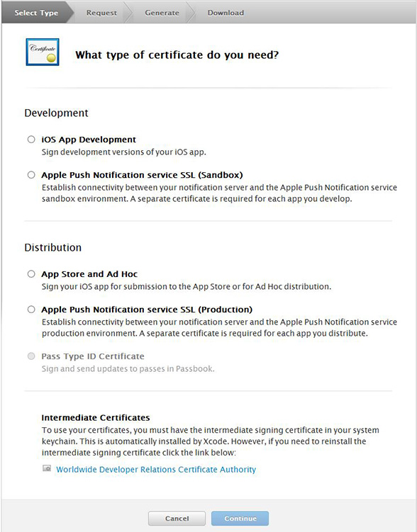The image size is (417, 532).
Task: Click the Certificate icon image
Action: [43, 52]
